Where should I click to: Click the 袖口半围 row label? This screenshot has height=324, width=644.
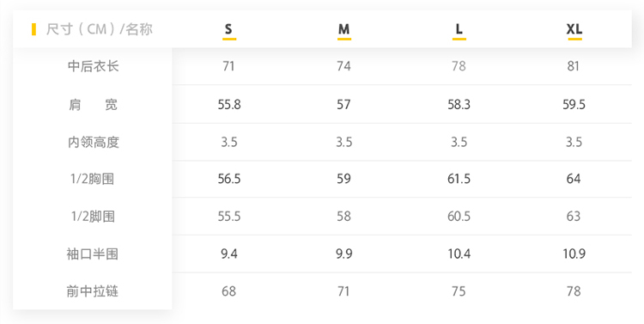coord(93,254)
